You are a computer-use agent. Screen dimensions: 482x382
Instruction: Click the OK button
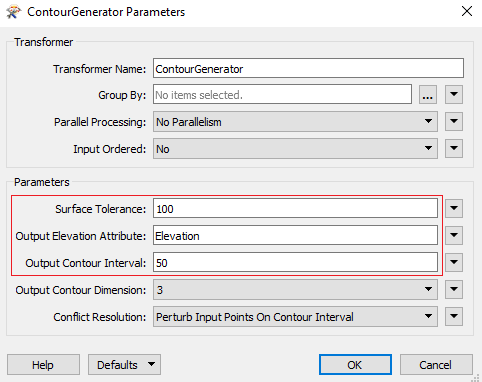click(355, 365)
